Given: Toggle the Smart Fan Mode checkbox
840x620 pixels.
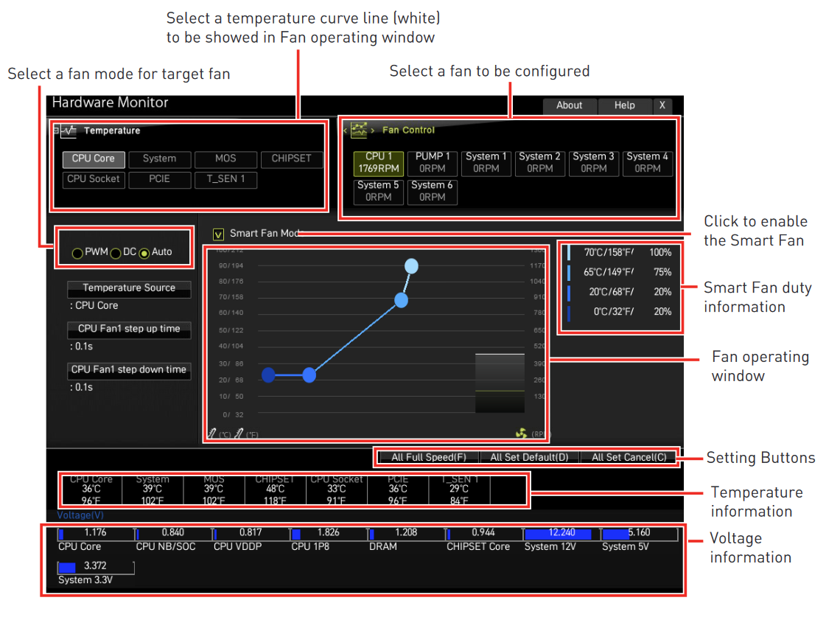Looking at the screenshot, I should 219,234.
